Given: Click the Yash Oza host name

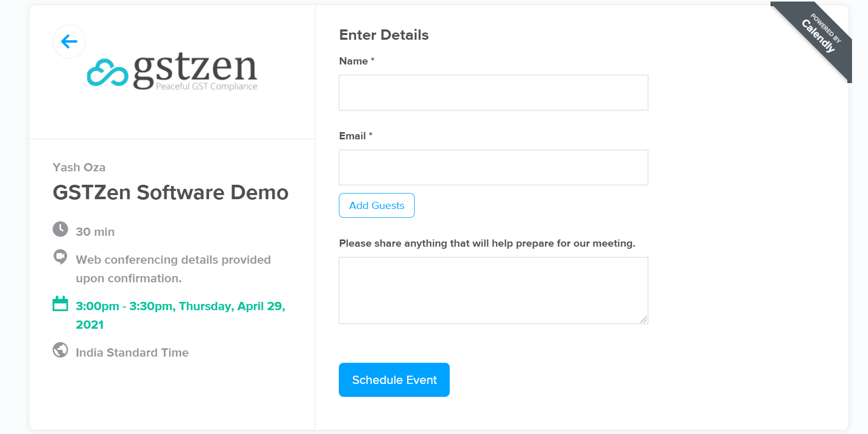Looking at the screenshot, I should click(x=79, y=167).
